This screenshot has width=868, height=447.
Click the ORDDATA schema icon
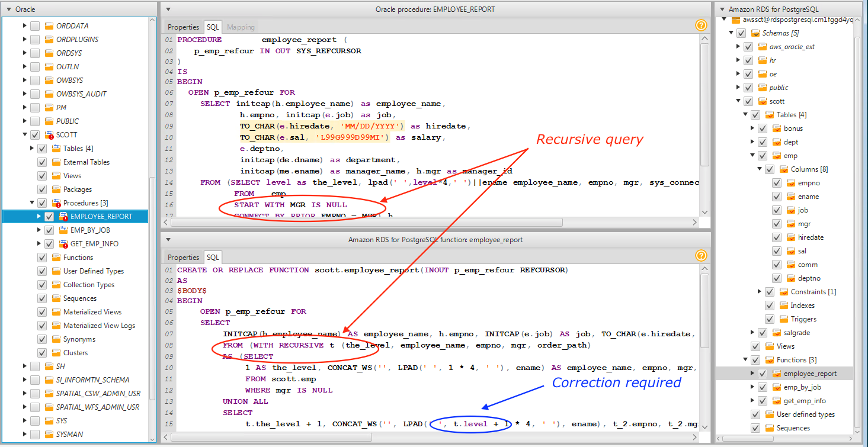click(49, 26)
